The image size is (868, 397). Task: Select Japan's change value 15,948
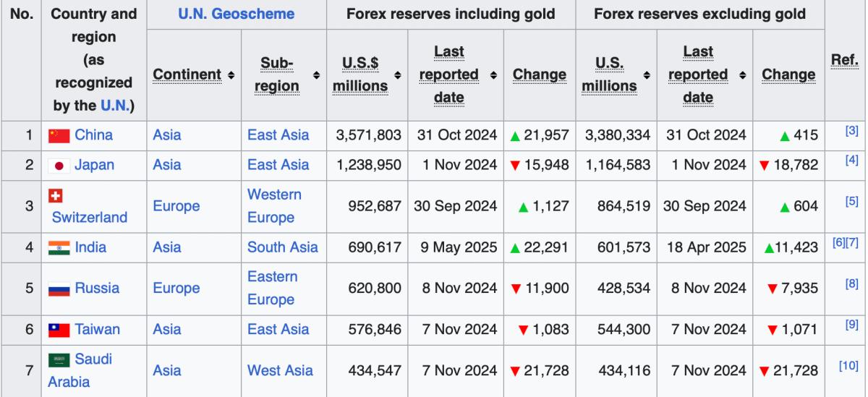pos(547,166)
